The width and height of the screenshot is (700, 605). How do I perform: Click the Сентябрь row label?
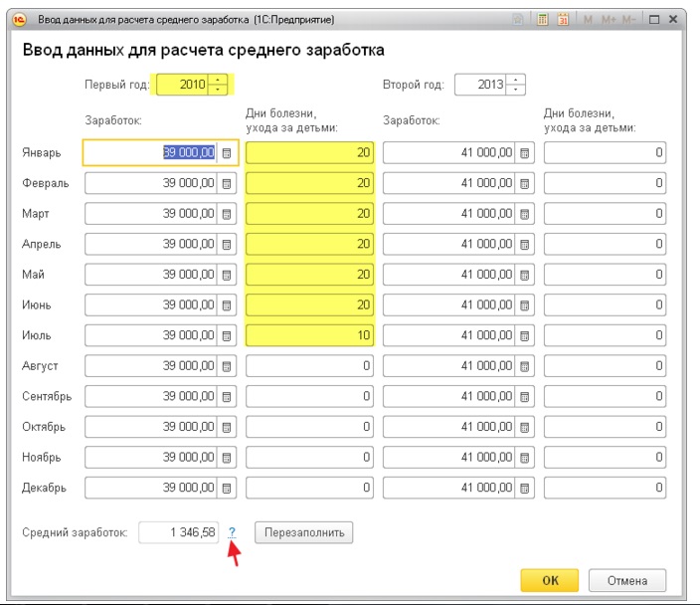(x=47, y=396)
